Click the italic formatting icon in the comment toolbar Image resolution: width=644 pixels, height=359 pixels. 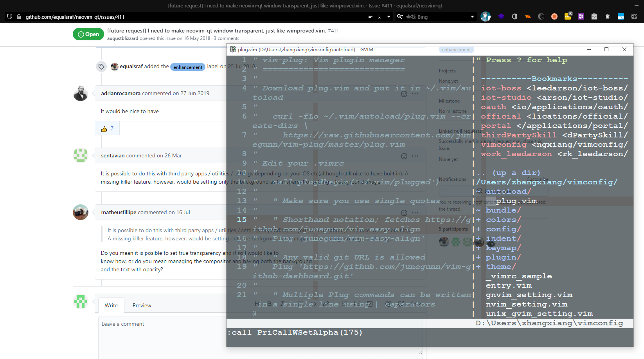[282, 305]
